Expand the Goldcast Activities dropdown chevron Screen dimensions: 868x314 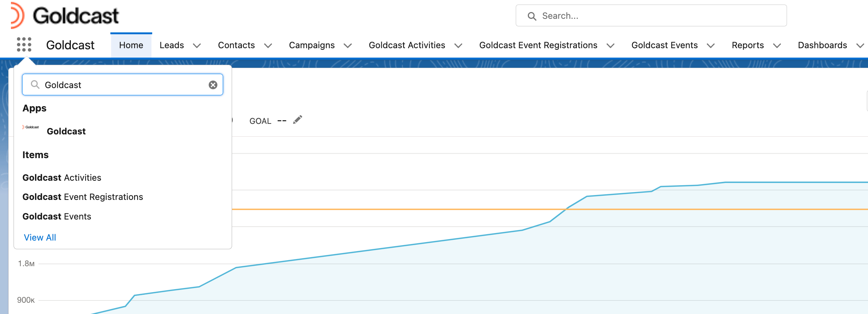(458, 46)
